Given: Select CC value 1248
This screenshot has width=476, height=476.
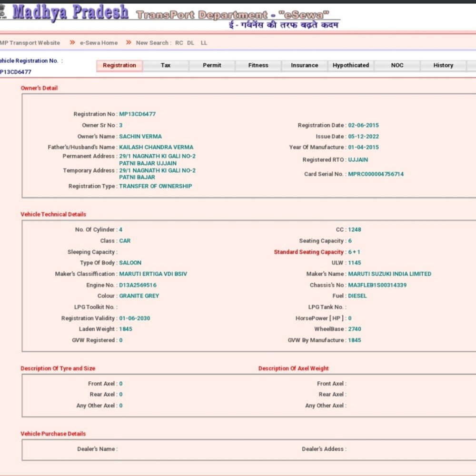Looking at the screenshot, I should [x=355, y=230].
